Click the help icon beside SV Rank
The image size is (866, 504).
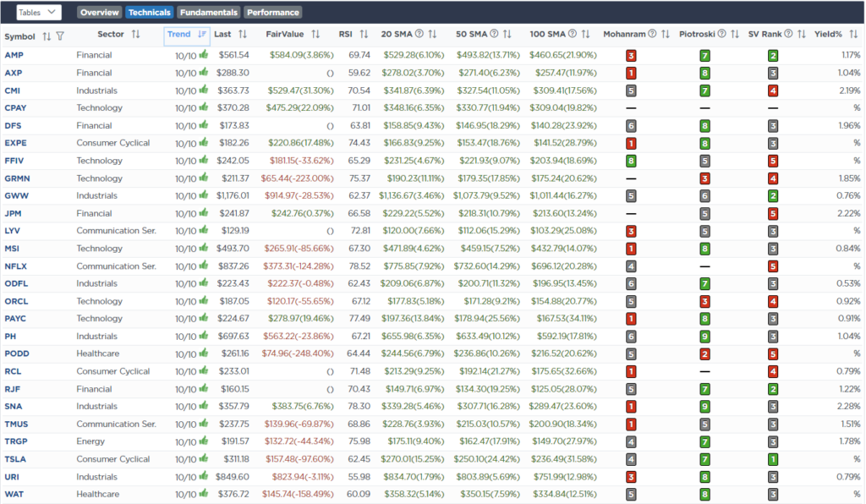point(787,35)
